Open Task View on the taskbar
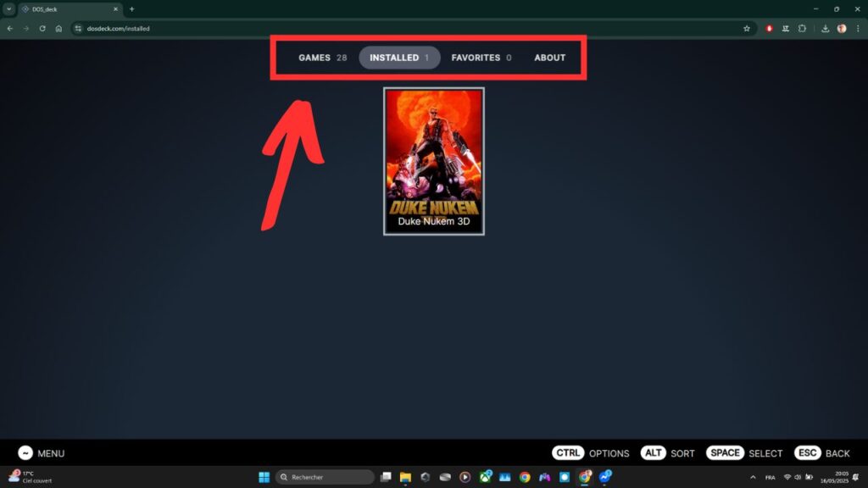Screen dimensions: 868x488 tap(386, 477)
